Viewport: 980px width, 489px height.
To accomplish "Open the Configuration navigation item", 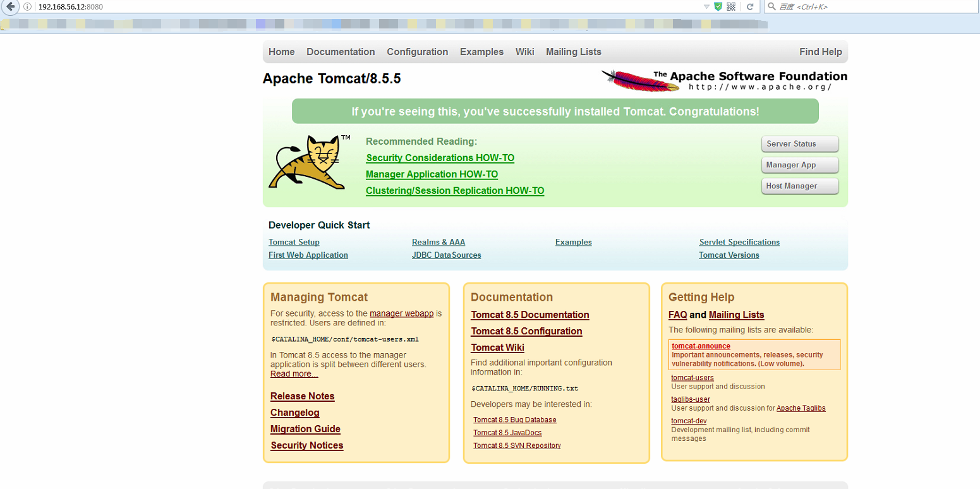I will coord(417,52).
